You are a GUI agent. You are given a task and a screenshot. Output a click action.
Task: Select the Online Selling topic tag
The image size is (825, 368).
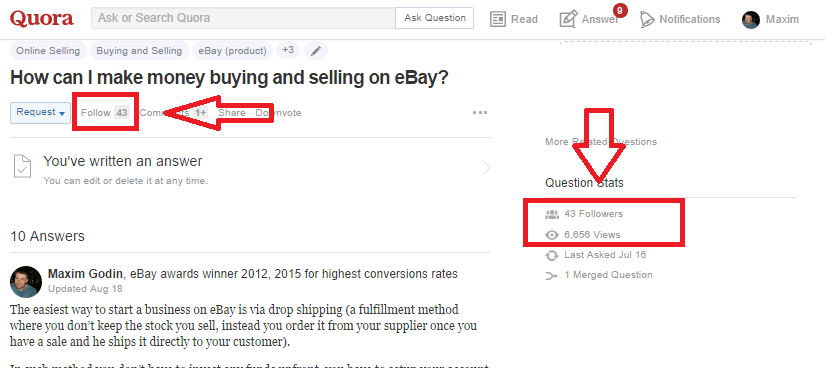tap(48, 51)
